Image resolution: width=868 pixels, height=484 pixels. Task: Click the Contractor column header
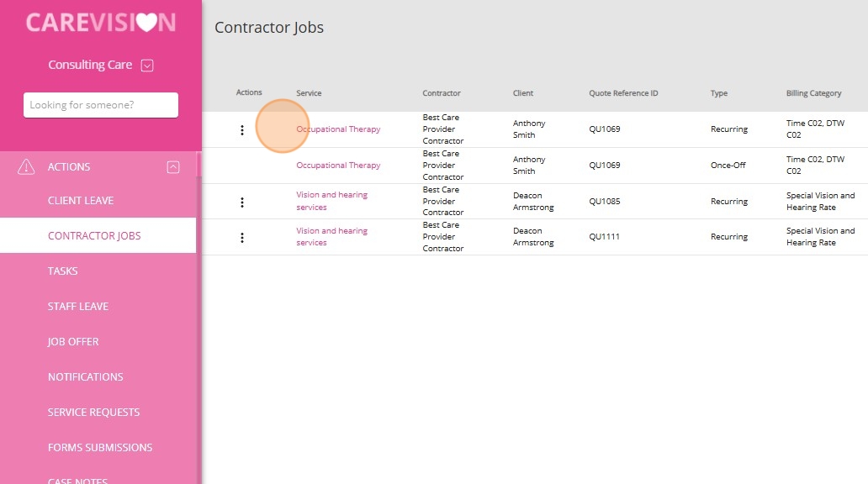click(442, 93)
